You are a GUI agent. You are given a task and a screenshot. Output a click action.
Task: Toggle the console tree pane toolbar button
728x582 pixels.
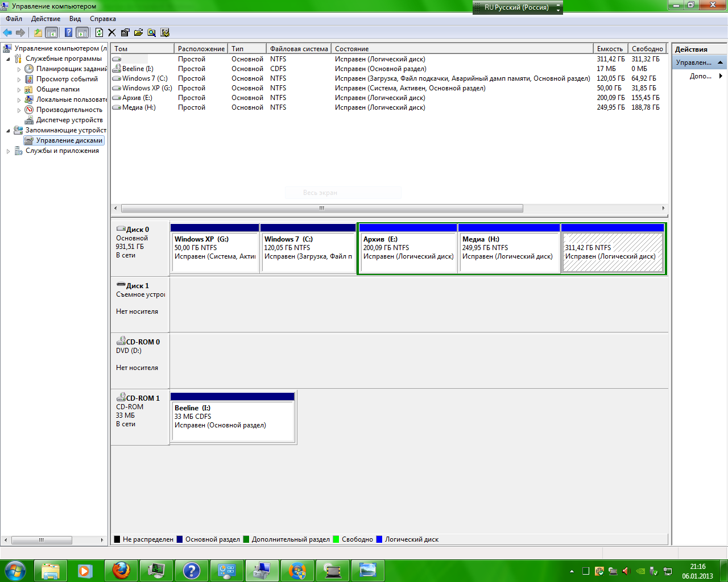tap(52, 32)
